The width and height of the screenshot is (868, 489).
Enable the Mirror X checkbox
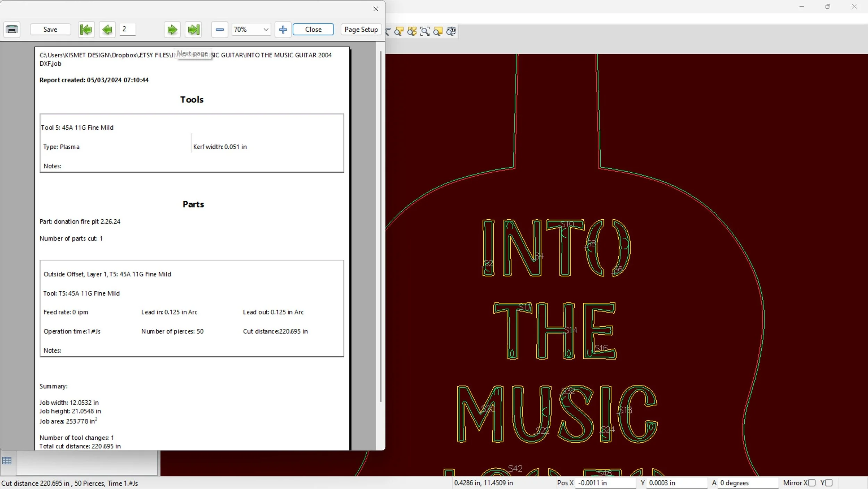point(812,483)
